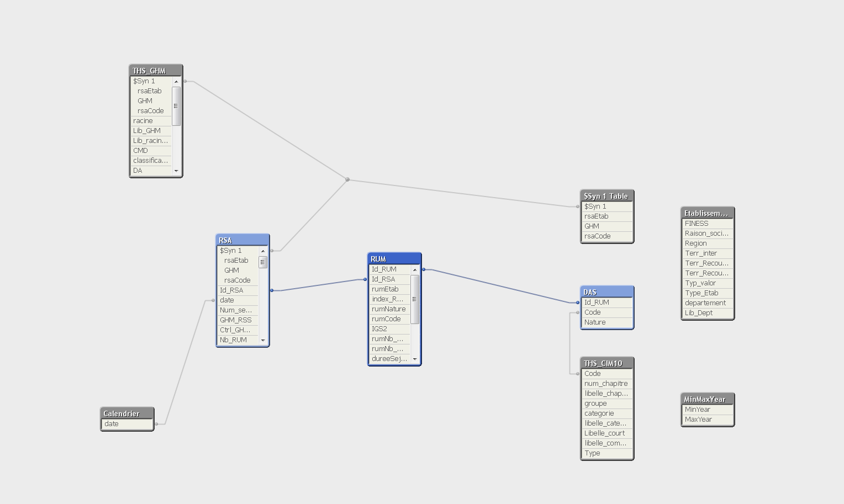Select the RUM table header
Image resolution: width=844 pixels, height=504 pixels.
coord(394,259)
